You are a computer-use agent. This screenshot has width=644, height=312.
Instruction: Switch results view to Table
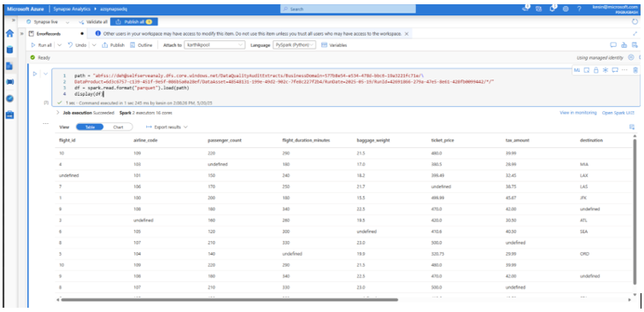tap(90, 127)
